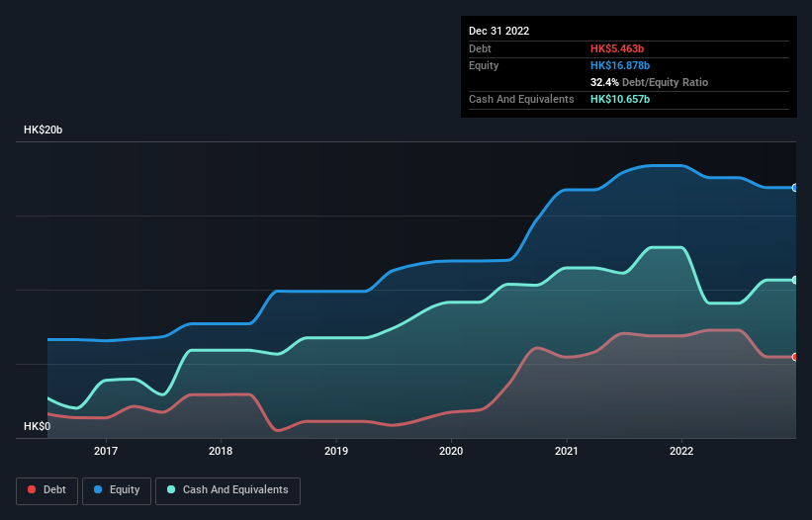Click the HK$16.878b equity value

pos(620,65)
